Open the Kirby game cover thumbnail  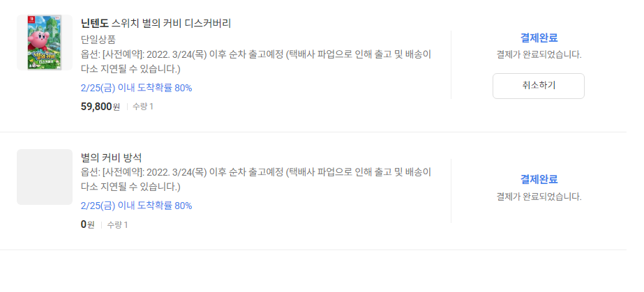(x=45, y=43)
